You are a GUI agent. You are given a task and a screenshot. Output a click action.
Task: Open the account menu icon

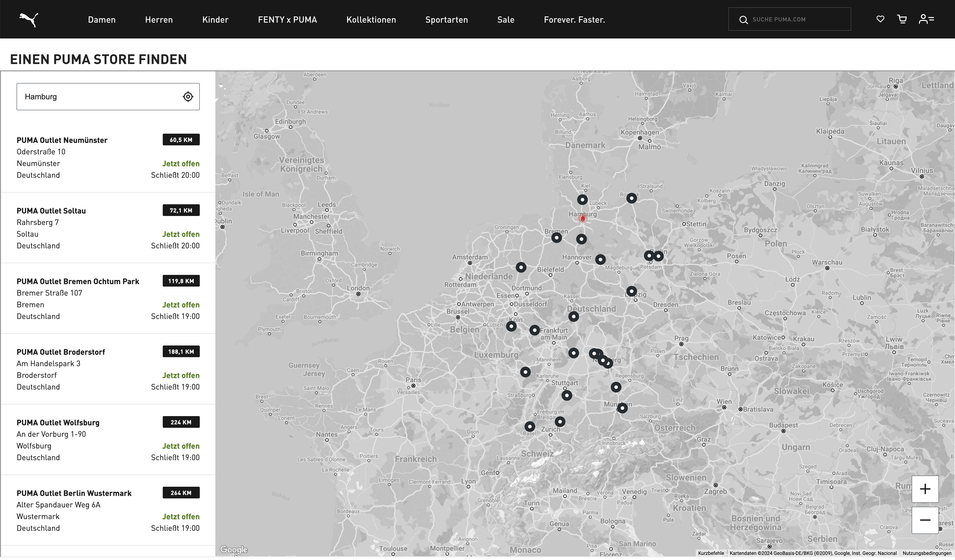(x=926, y=19)
